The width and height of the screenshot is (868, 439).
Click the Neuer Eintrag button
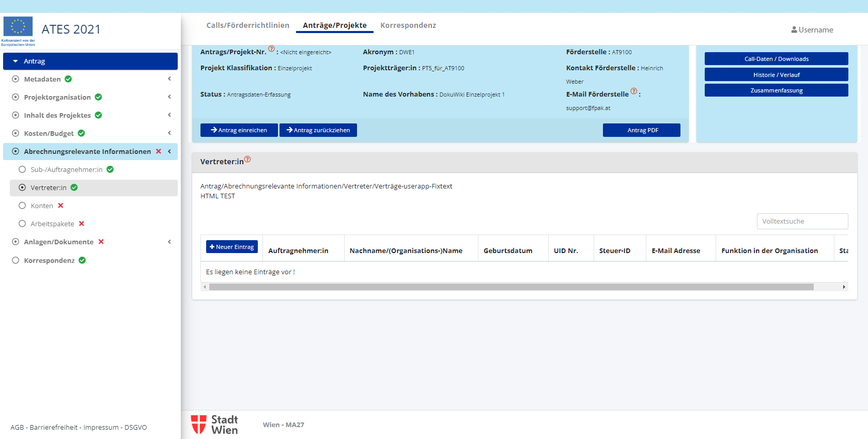click(x=231, y=247)
